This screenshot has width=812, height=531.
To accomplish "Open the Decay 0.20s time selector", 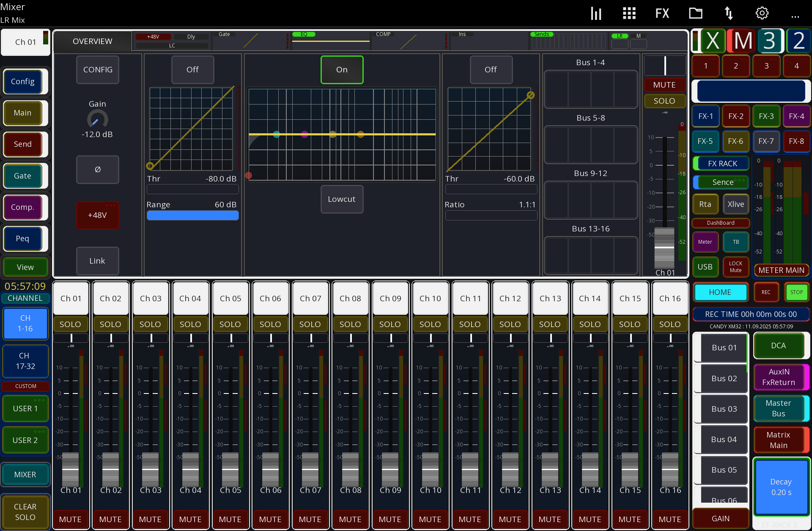I will pyautogui.click(x=781, y=487).
